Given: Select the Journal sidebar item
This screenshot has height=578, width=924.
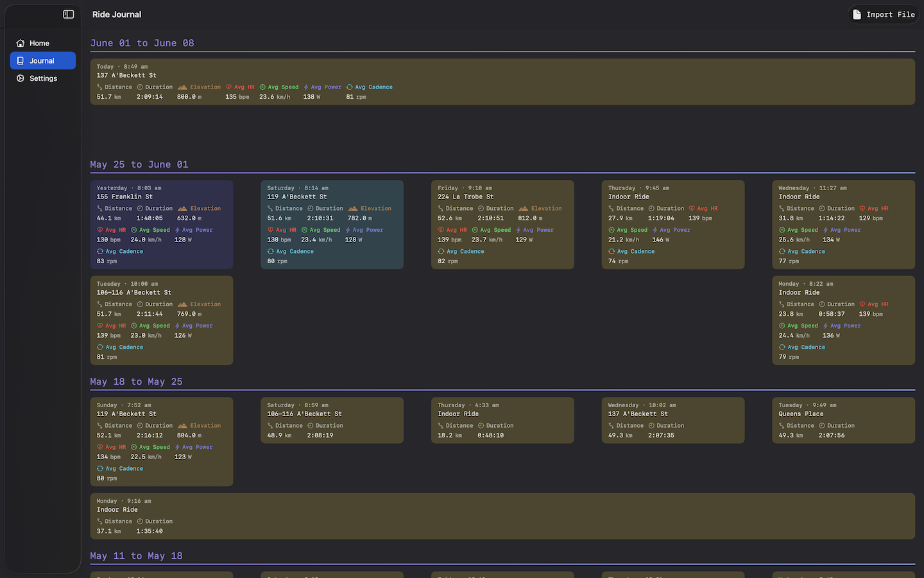Looking at the screenshot, I should [43, 60].
